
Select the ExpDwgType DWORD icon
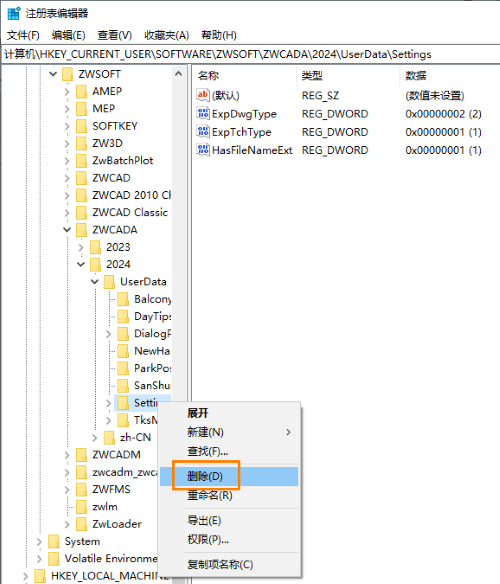pyautogui.click(x=203, y=113)
